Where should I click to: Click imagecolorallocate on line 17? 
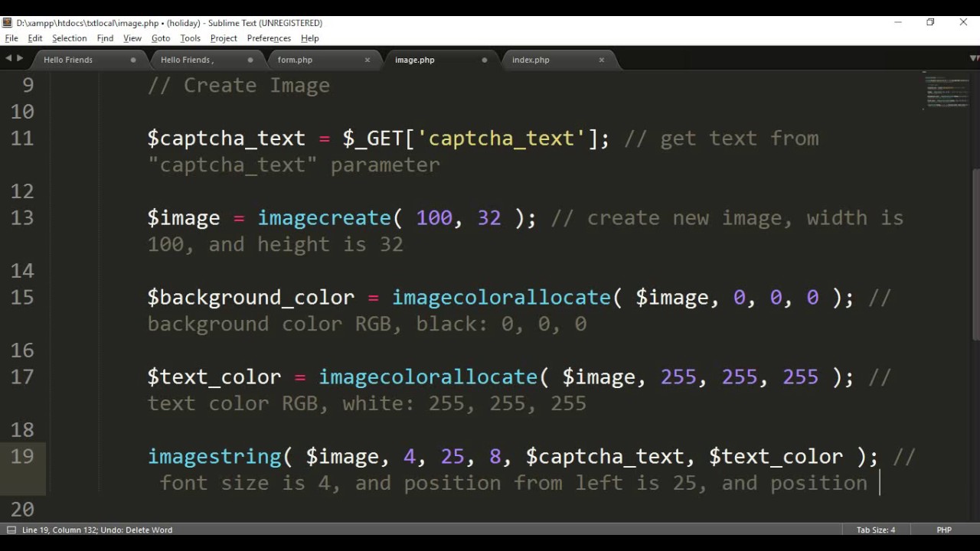coord(428,377)
